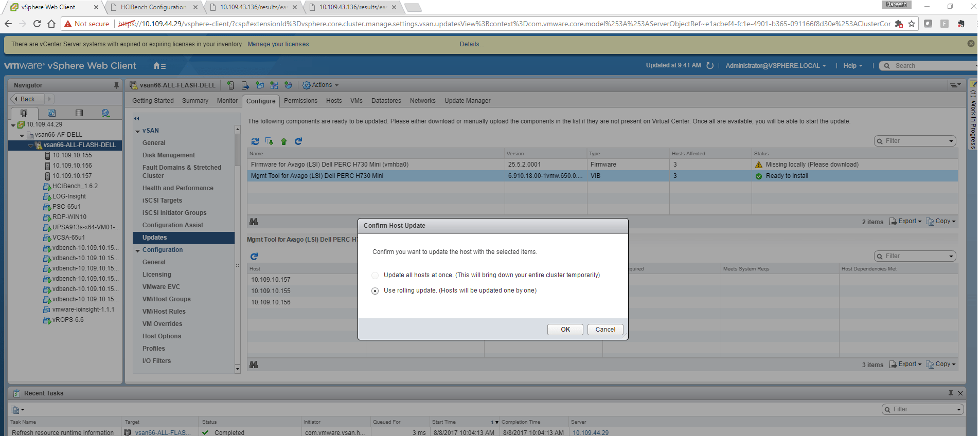The width and height of the screenshot is (980, 436).
Task: Select Update all hosts at once
Action: pos(375,276)
